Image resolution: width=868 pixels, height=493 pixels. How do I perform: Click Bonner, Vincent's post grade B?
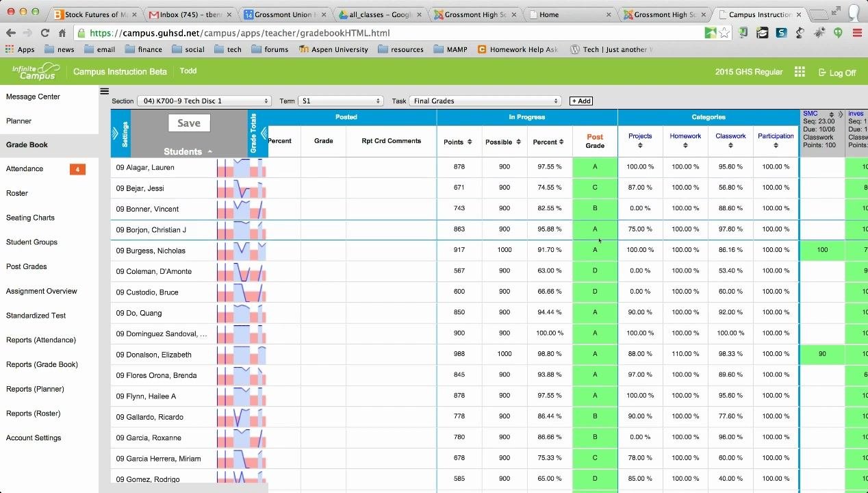click(595, 208)
